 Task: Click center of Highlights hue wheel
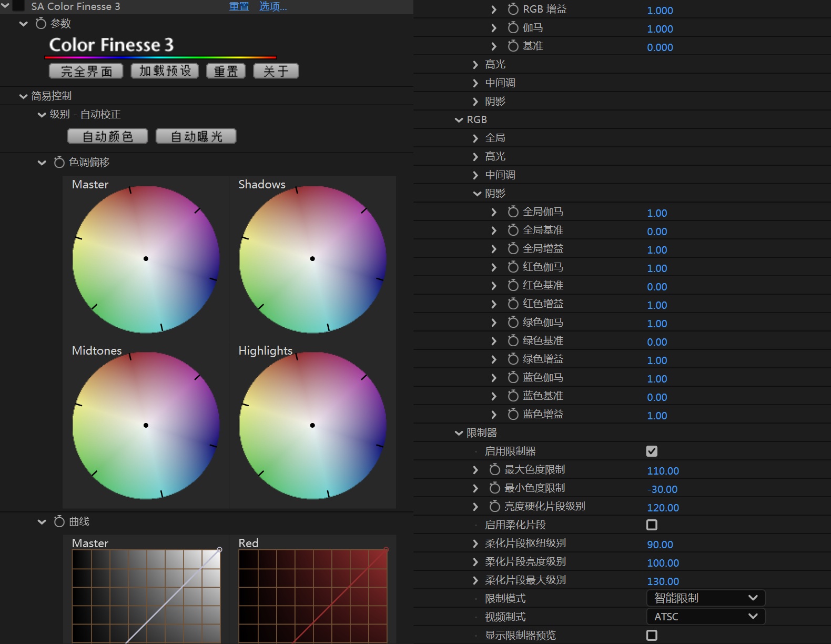(312, 425)
